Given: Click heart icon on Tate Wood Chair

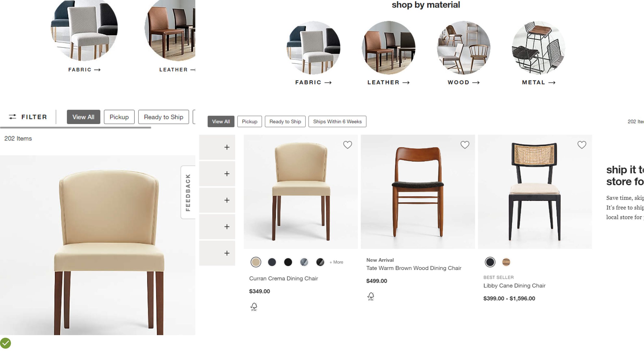Looking at the screenshot, I should tap(465, 145).
